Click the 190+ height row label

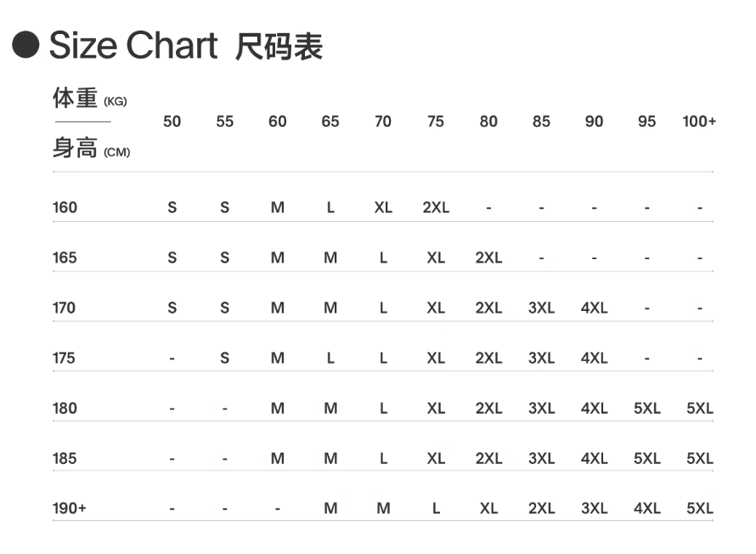tap(69, 508)
